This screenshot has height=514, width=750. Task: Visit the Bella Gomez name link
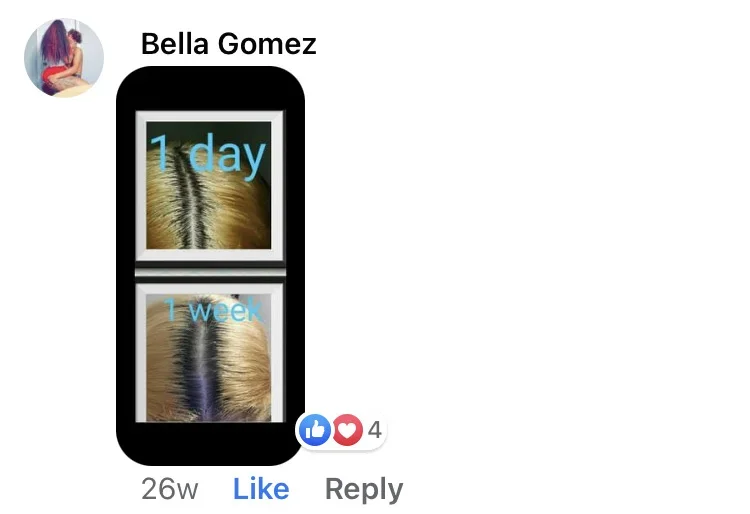pyautogui.click(x=229, y=44)
